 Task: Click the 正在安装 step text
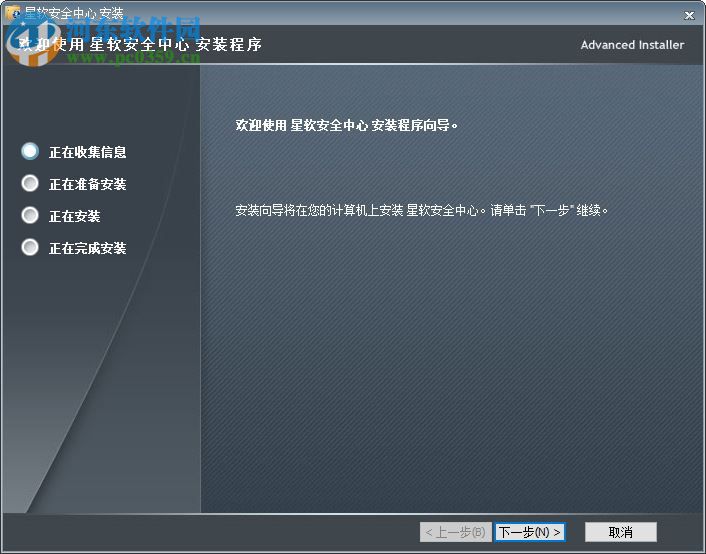(x=74, y=216)
